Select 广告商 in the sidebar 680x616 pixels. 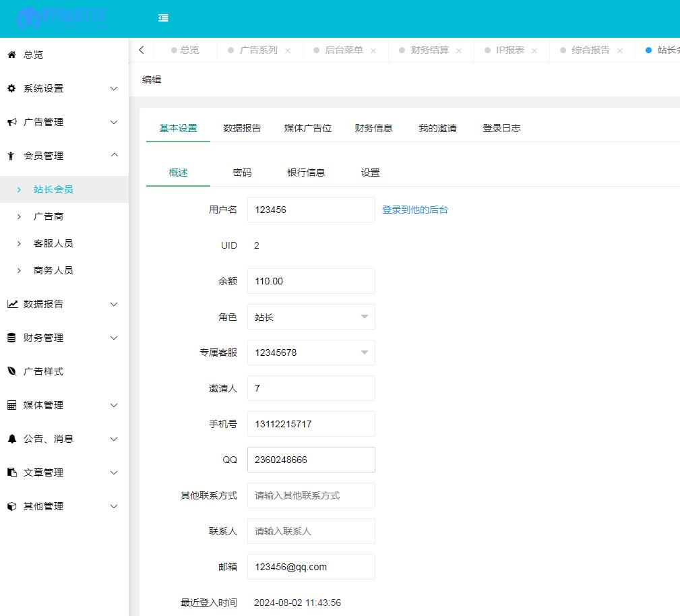pyautogui.click(x=49, y=216)
